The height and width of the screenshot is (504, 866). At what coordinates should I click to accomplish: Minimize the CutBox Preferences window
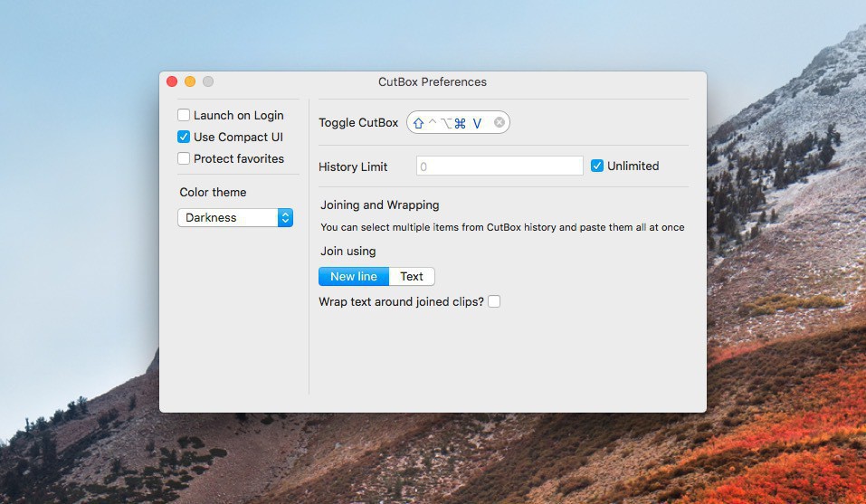(x=190, y=81)
